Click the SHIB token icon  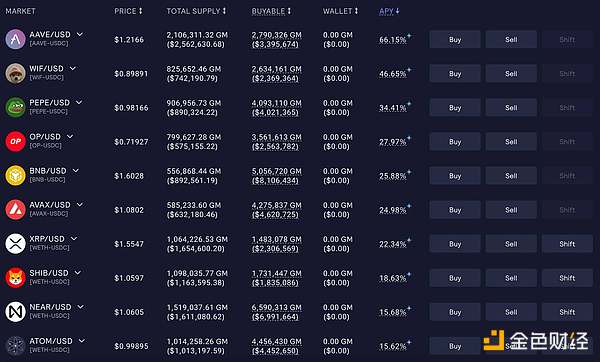(15, 277)
